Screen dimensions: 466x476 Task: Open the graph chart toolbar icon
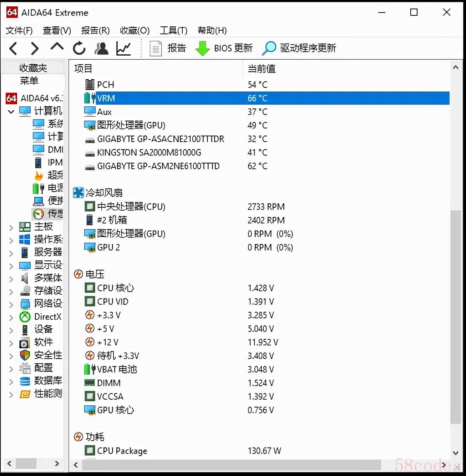[x=123, y=49]
